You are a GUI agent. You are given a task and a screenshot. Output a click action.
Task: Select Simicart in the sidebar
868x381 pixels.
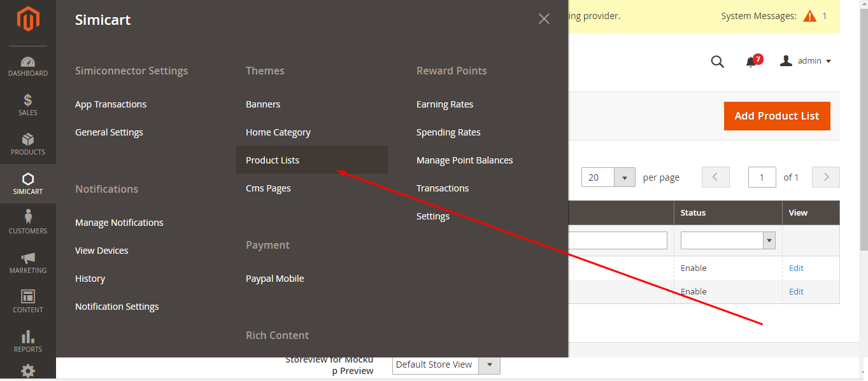28,184
